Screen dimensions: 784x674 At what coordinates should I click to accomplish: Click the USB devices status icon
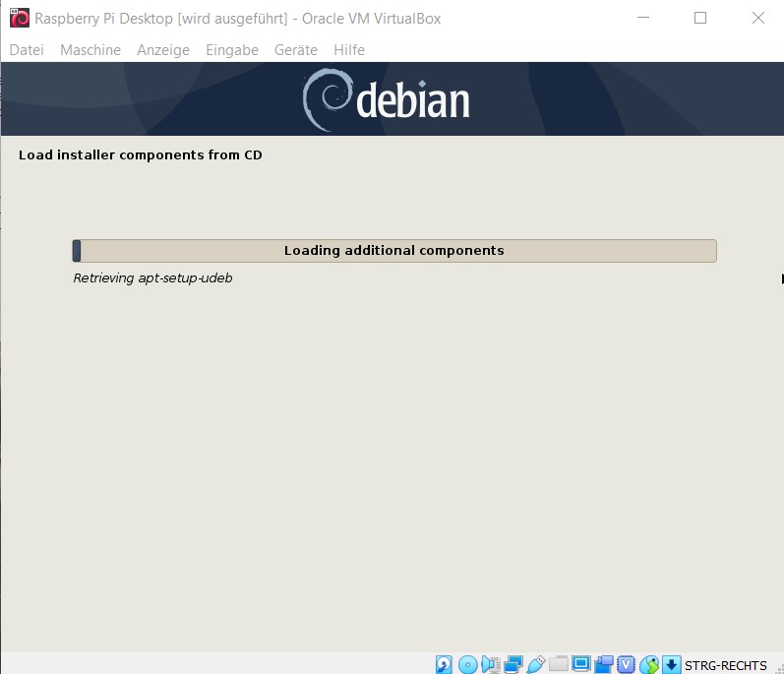(535, 664)
